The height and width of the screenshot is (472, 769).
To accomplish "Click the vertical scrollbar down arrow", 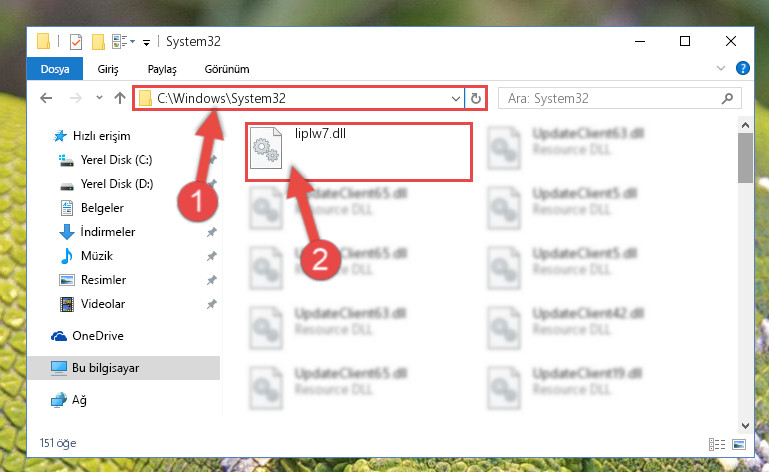I will (745, 425).
